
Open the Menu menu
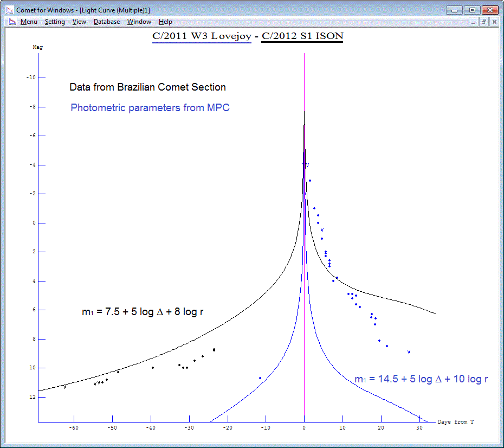pos(29,22)
